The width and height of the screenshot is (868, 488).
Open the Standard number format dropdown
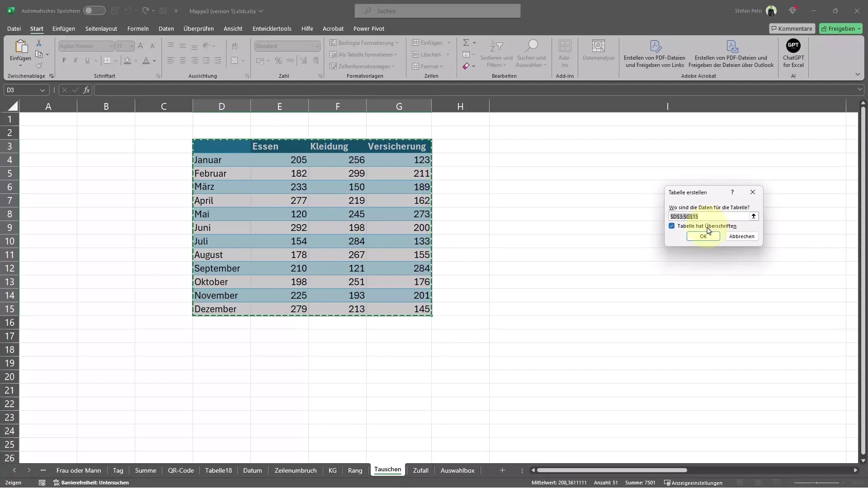[x=317, y=46]
